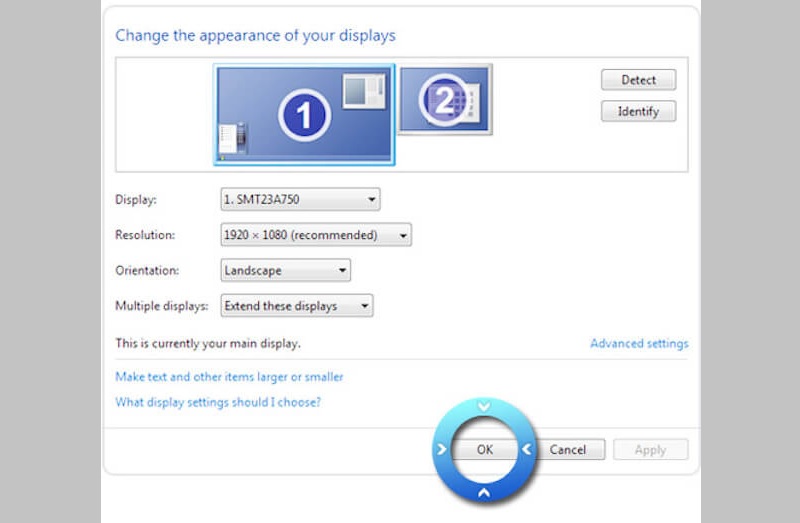Viewport: 800px width, 523px height.
Task: Open the Multiple displays dropdown
Action: pyautogui.click(x=296, y=306)
